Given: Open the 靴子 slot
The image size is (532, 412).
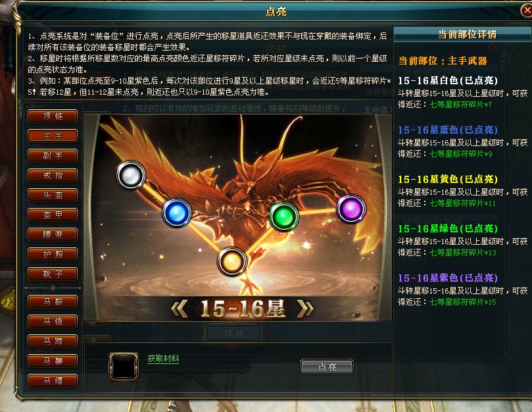Looking at the screenshot, I should 53,274.
